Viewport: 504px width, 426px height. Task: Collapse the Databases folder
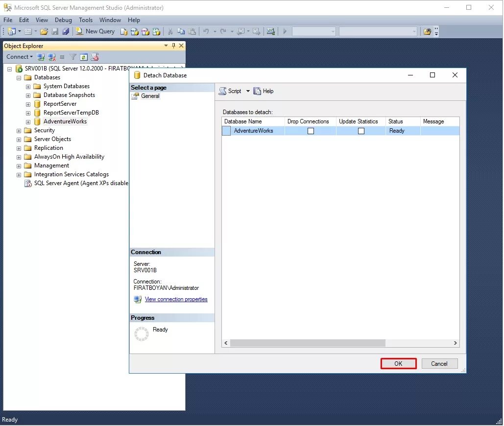[19, 78]
